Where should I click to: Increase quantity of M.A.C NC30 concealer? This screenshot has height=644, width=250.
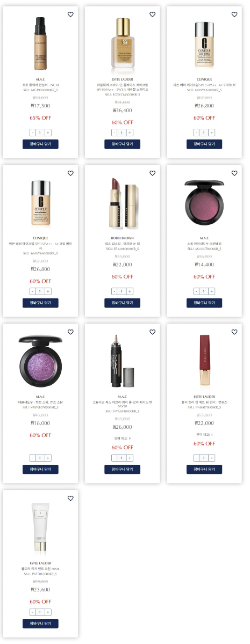tap(48, 133)
